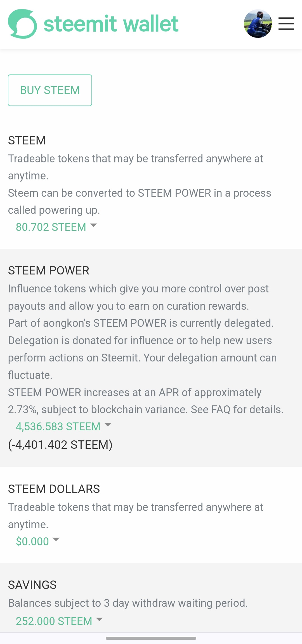Click the arrow beside $0.000

click(x=56, y=539)
